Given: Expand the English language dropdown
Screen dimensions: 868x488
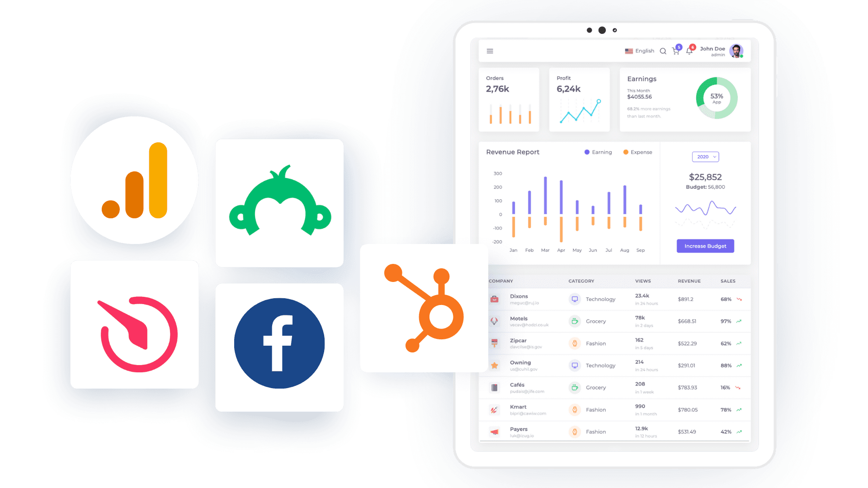Looking at the screenshot, I should (x=643, y=51).
